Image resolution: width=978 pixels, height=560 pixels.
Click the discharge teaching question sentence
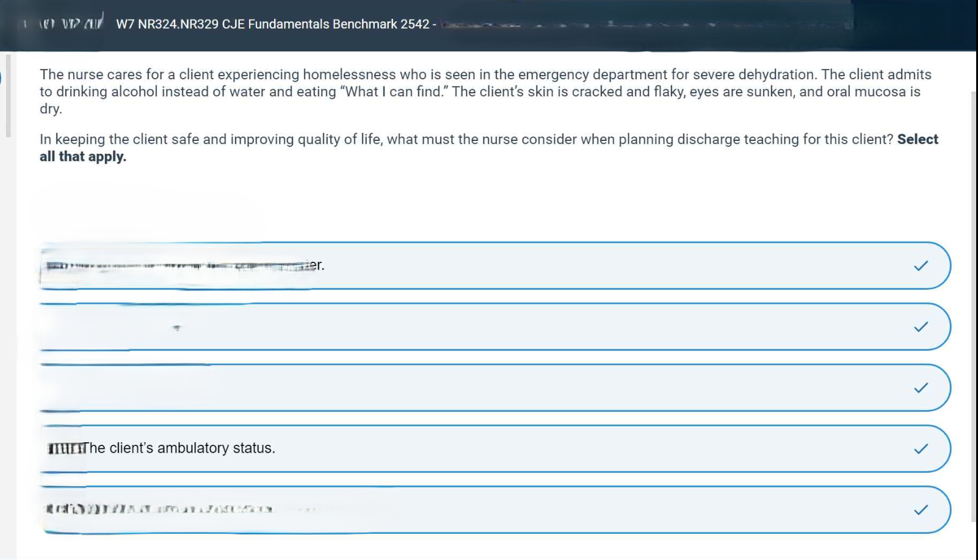click(x=467, y=140)
